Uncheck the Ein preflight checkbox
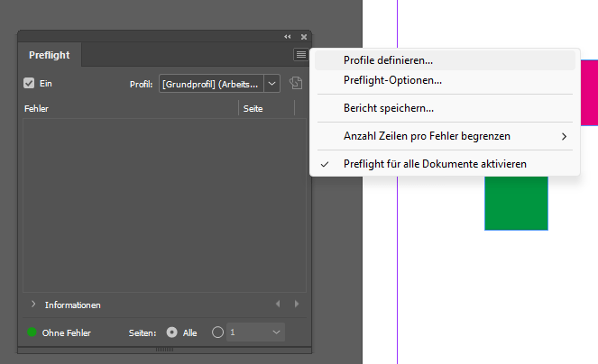Viewport: 598px width, 364px height. 29,83
